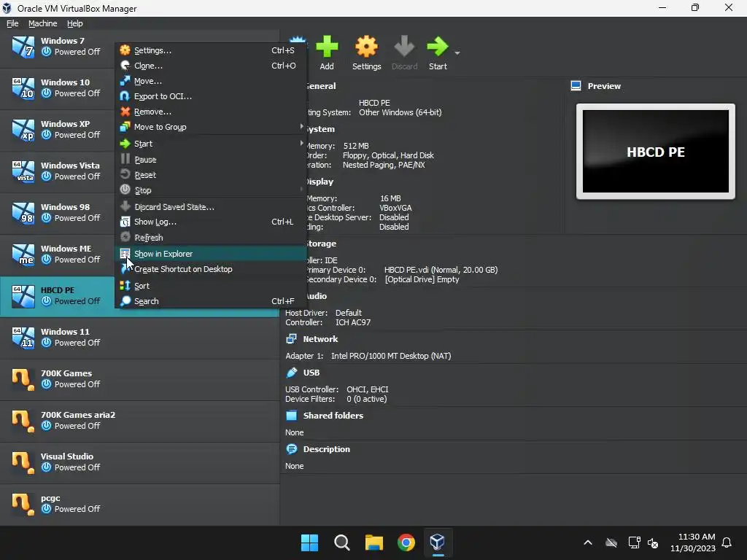Click the Stop power icon in menu
The image size is (747, 560).
point(125,190)
